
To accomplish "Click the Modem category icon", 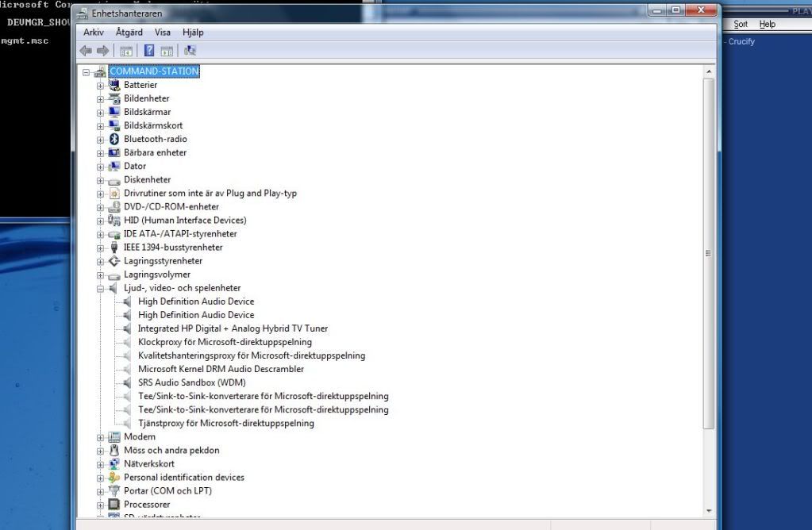I will 114,437.
